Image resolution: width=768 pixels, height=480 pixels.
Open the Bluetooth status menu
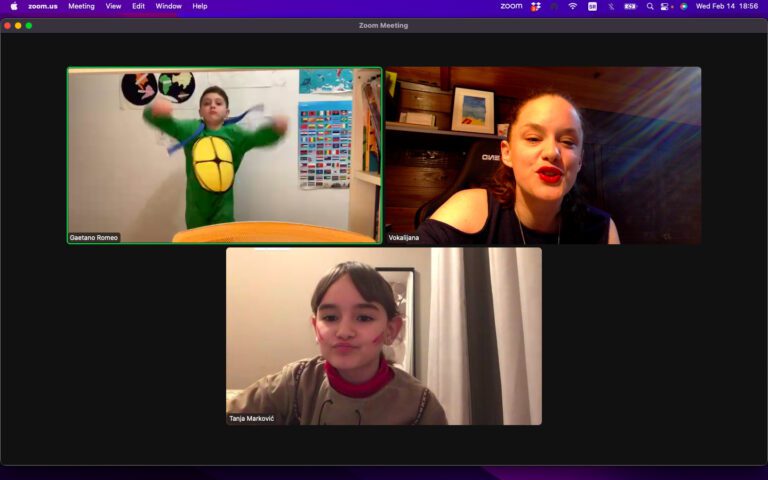(x=611, y=6)
